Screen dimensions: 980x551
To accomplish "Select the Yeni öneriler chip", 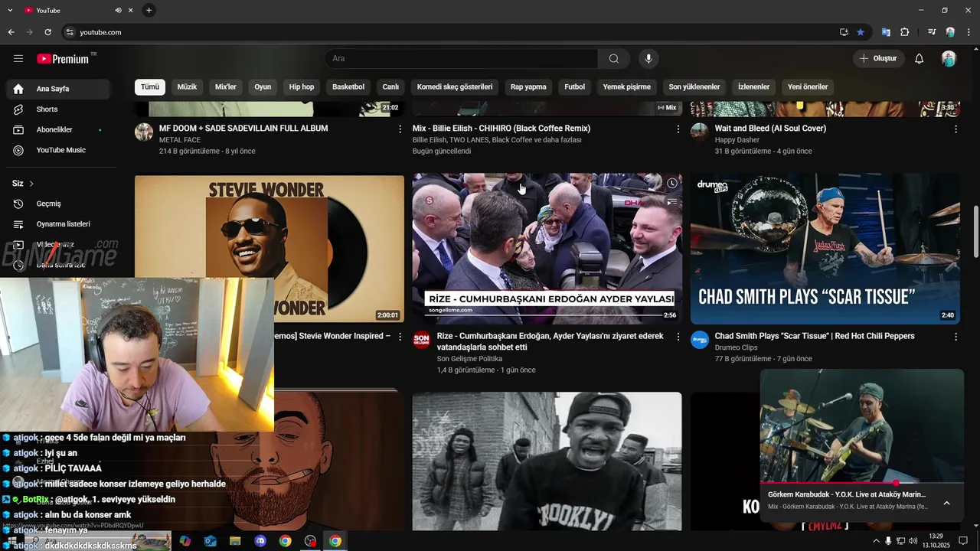I will point(808,87).
